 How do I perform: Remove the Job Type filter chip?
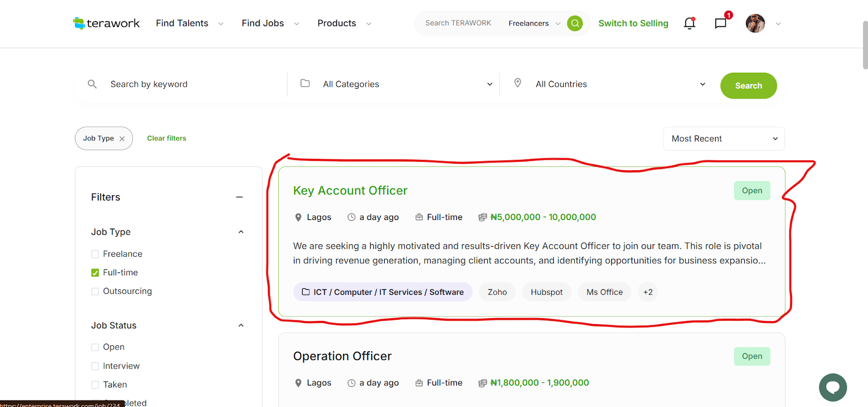click(x=122, y=139)
